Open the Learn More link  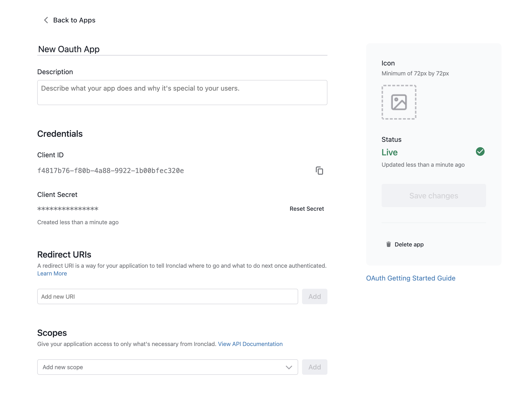52,274
